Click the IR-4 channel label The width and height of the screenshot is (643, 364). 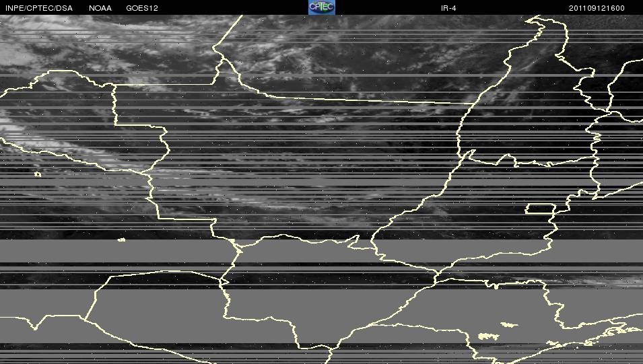coord(448,8)
